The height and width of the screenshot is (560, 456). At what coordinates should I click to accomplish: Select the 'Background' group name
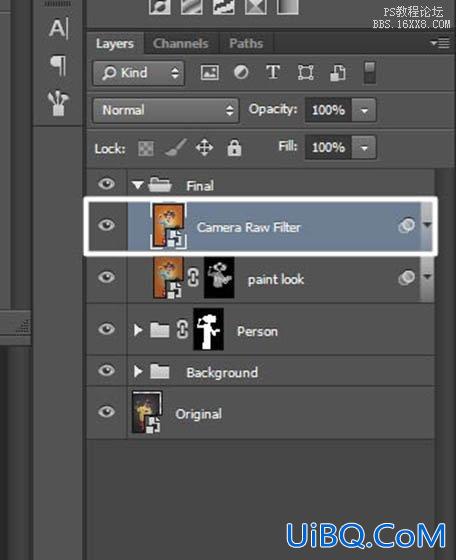[222, 373]
